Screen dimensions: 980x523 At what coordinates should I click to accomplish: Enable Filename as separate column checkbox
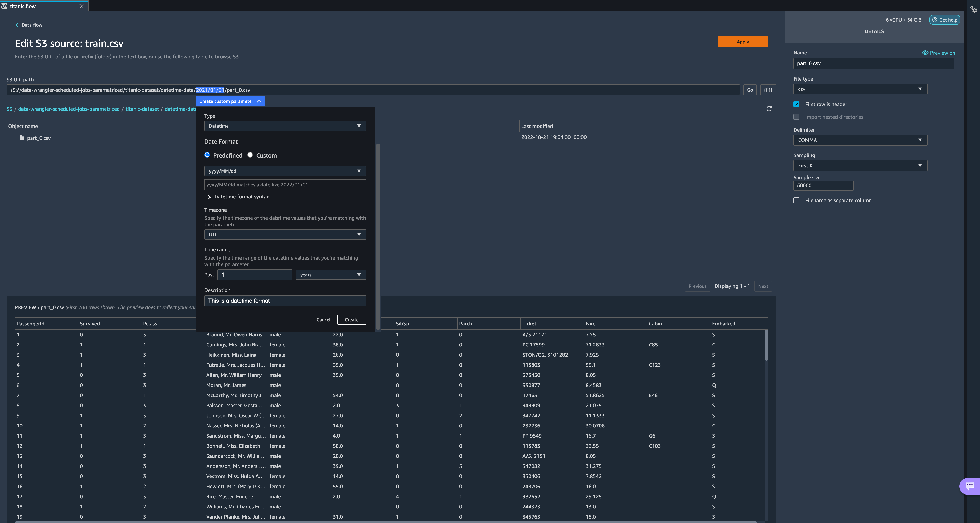tap(796, 201)
